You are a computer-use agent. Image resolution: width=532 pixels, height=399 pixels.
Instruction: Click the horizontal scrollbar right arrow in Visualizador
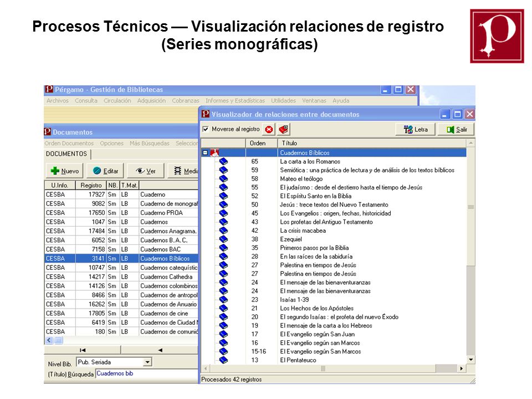[461, 369]
